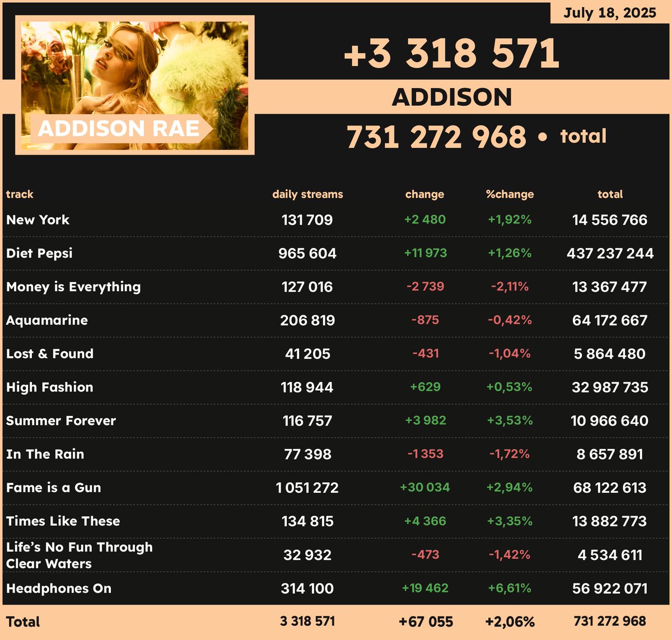Click the '+3 318 571' headline number
Screen dimensions: 672x640
click(x=451, y=54)
